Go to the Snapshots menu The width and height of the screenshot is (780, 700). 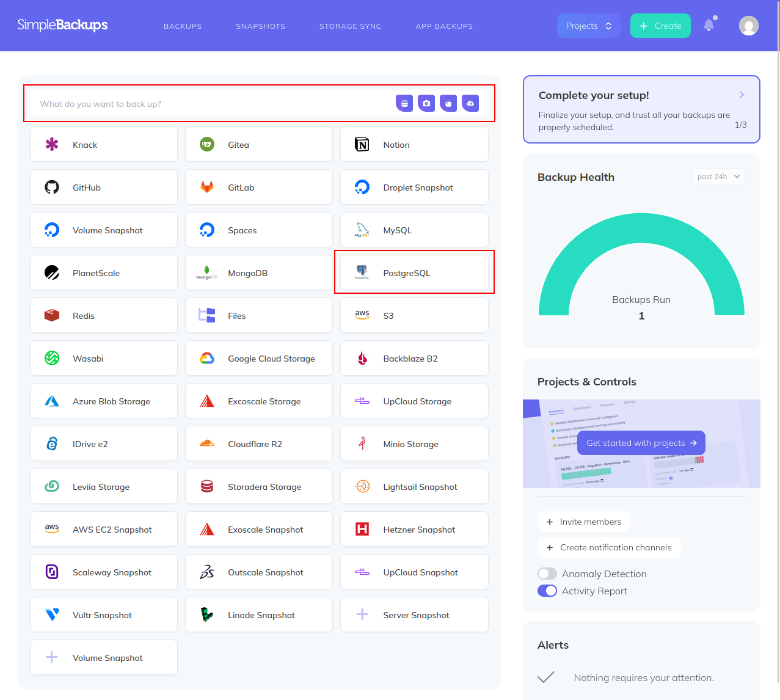tap(261, 26)
